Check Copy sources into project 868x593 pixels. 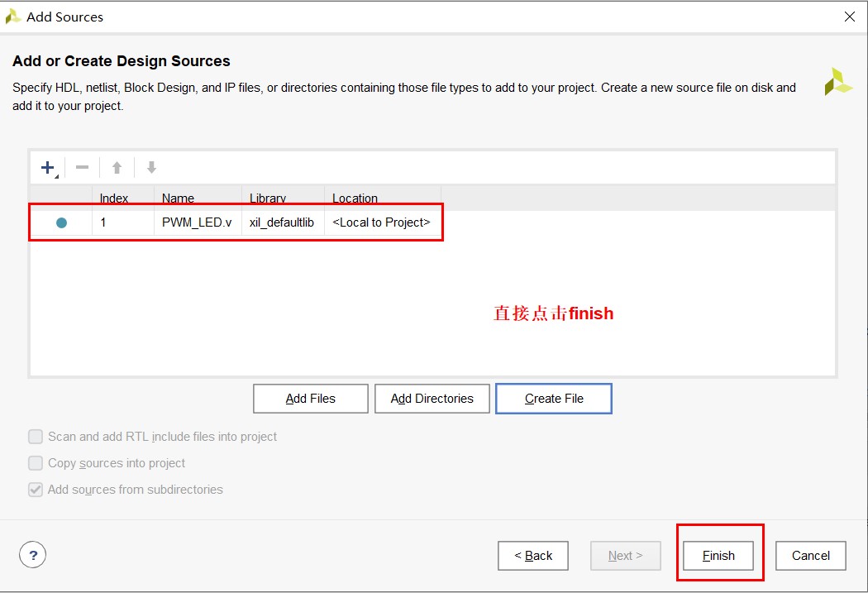[36, 463]
